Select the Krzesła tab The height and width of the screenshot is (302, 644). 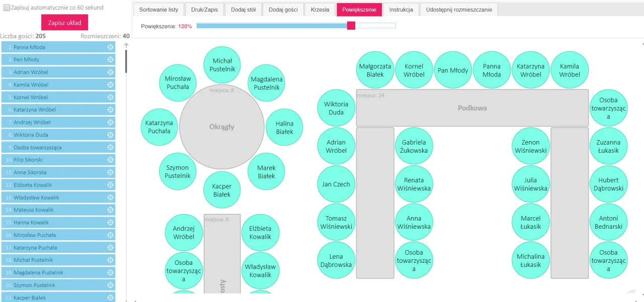click(320, 10)
